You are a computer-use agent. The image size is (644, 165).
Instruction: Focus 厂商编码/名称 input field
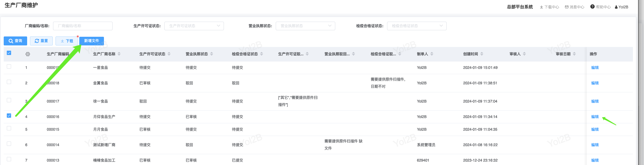tap(83, 26)
